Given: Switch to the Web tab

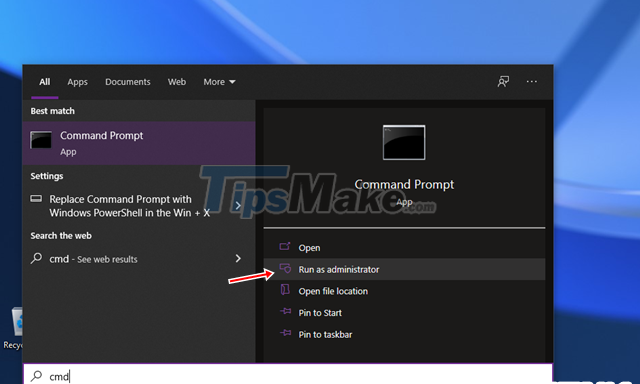Looking at the screenshot, I should [177, 82].
